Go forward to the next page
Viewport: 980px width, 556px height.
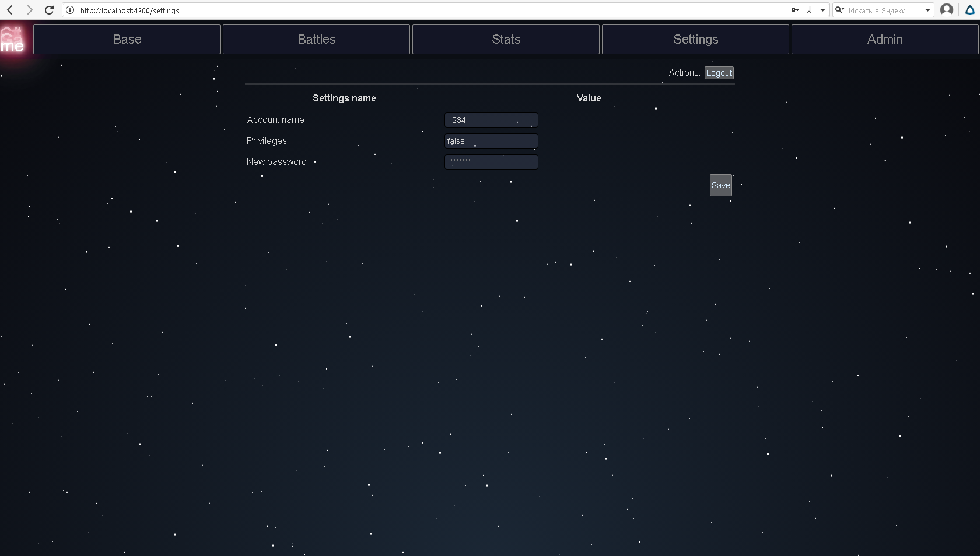[30, 10]
